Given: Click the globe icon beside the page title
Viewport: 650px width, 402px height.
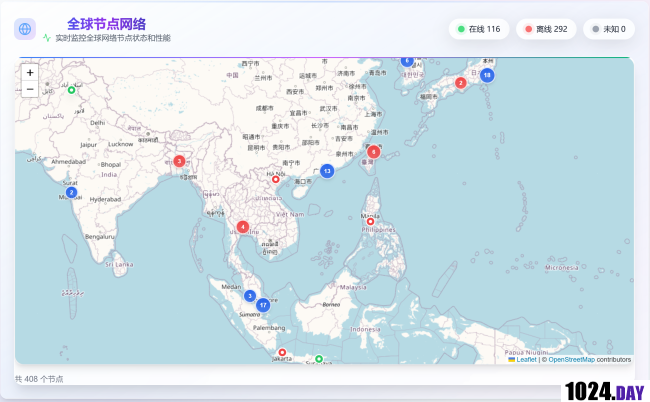Looking at the screenshot, I should (25, 29).
